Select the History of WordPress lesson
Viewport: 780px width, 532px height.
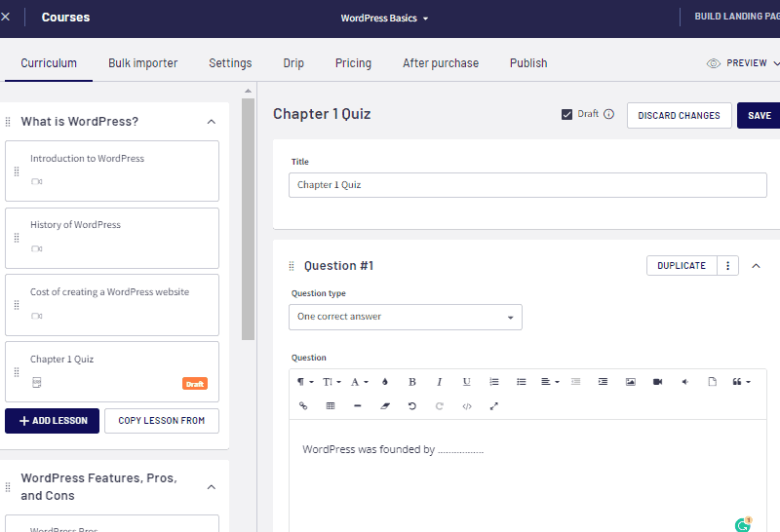pyautogui.click(x=112, y=238)
